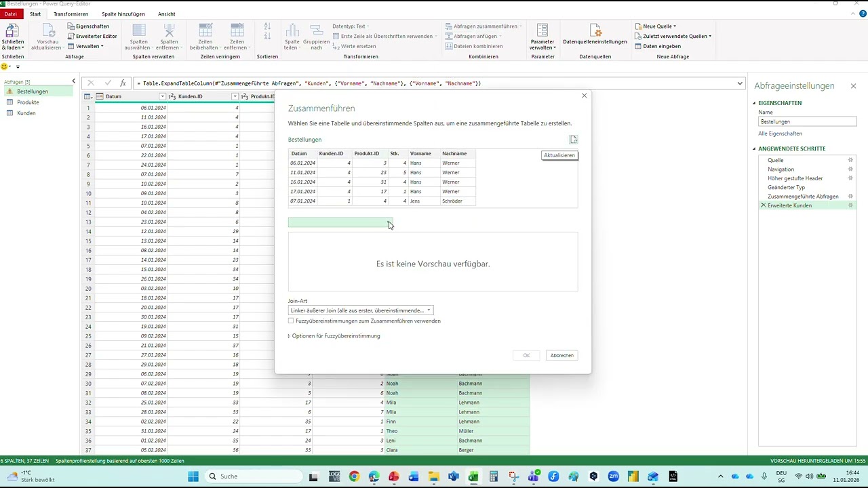Open Verwalten dropdown in Abfrage group

click(85, 46)
